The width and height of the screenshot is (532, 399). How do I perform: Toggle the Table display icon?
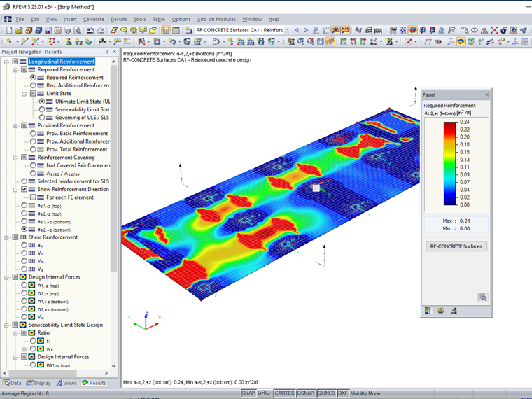coord(176,30)
